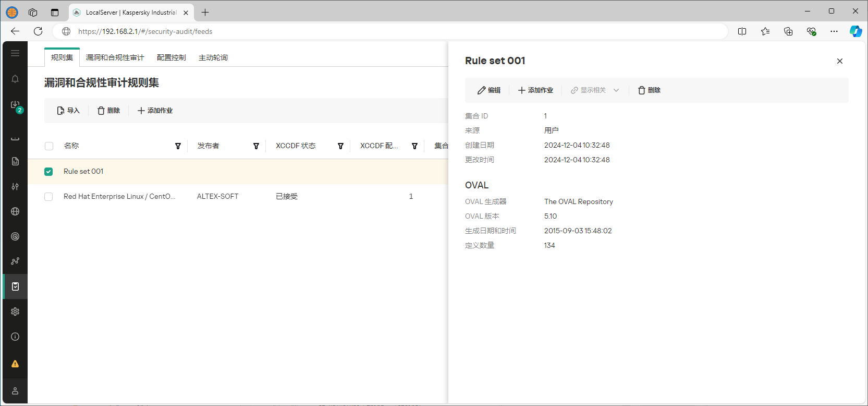
Task: Click the 导入 button in the toolbar
Action: [68, 111]
